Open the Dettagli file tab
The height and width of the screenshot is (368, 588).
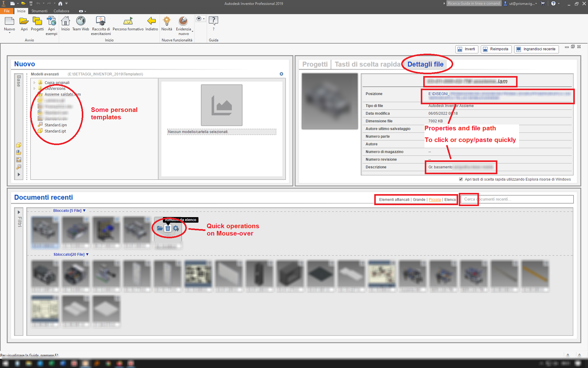pos(425,64)
